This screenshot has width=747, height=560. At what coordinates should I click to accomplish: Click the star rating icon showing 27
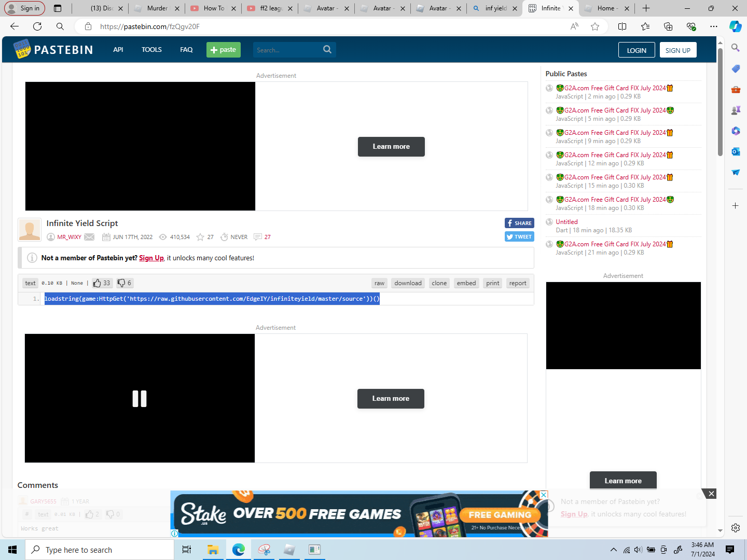coord(200,237)
